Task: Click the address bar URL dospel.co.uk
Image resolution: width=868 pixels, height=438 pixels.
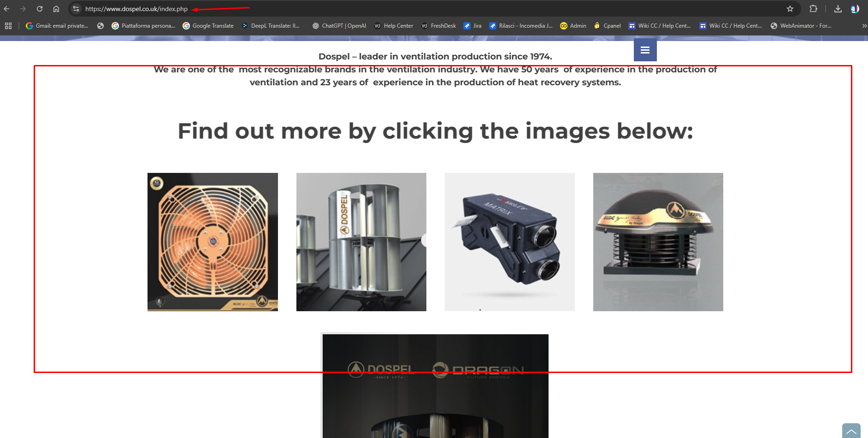Action: (x=136, y=9)
